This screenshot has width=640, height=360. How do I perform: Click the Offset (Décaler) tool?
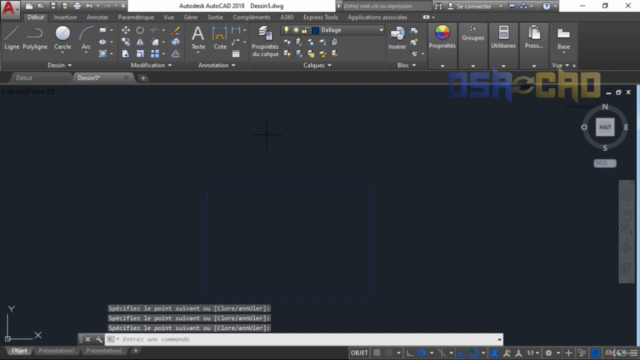click(176, 53)
